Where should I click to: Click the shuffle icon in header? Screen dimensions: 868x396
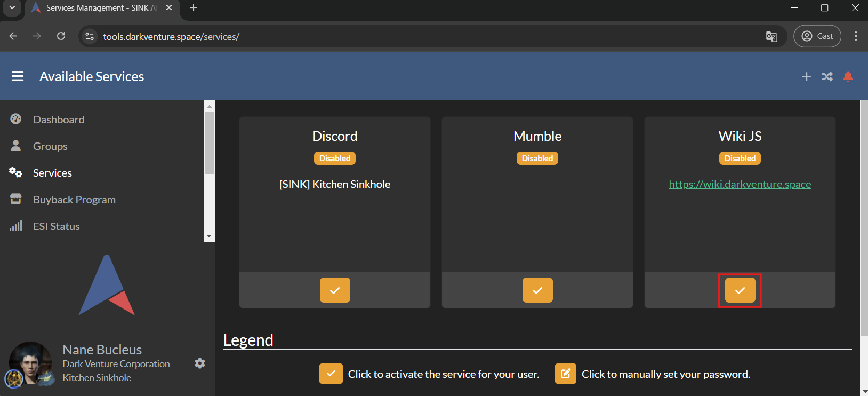click(827, 77)
